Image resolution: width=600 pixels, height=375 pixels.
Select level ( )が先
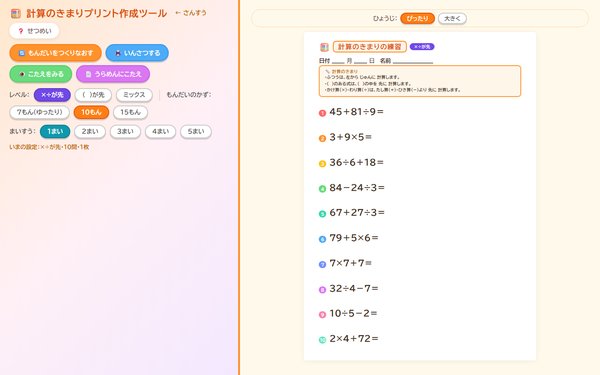click(93, 95)
